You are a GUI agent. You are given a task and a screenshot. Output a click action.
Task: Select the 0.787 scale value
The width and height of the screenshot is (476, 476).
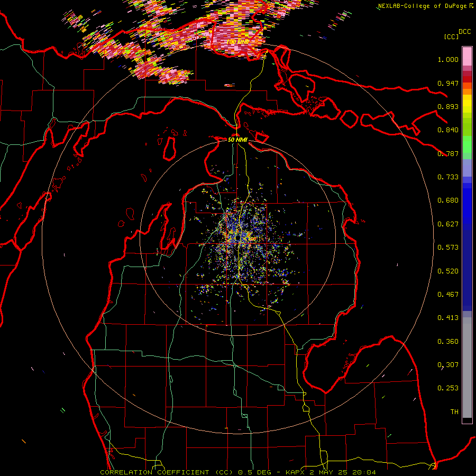(448, 153)
